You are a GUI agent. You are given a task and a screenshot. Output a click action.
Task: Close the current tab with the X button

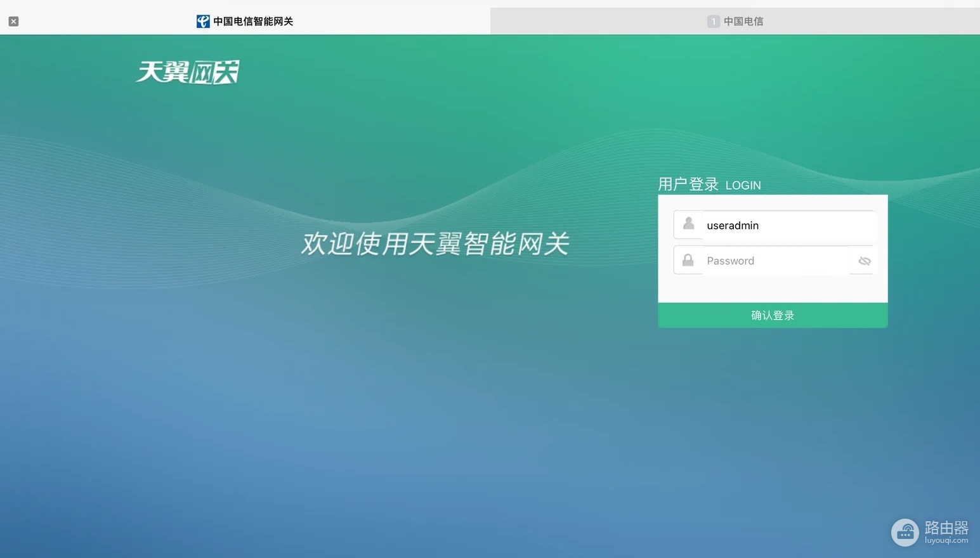13,22
